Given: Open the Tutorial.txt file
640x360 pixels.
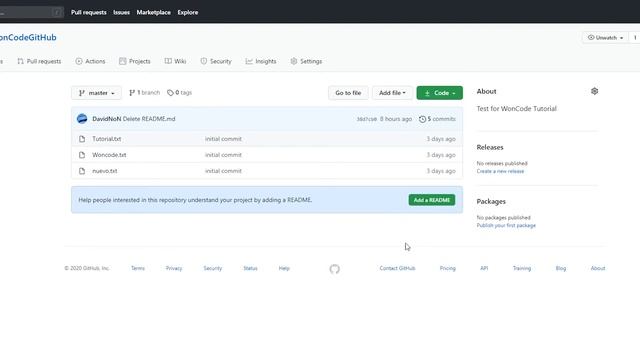Looking at the screenshot, I should coord(107,139).
